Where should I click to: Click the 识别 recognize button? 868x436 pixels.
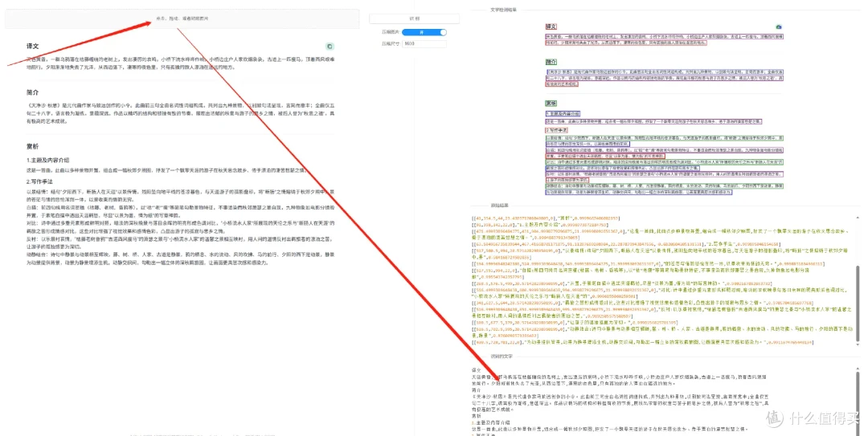point(414,18)
